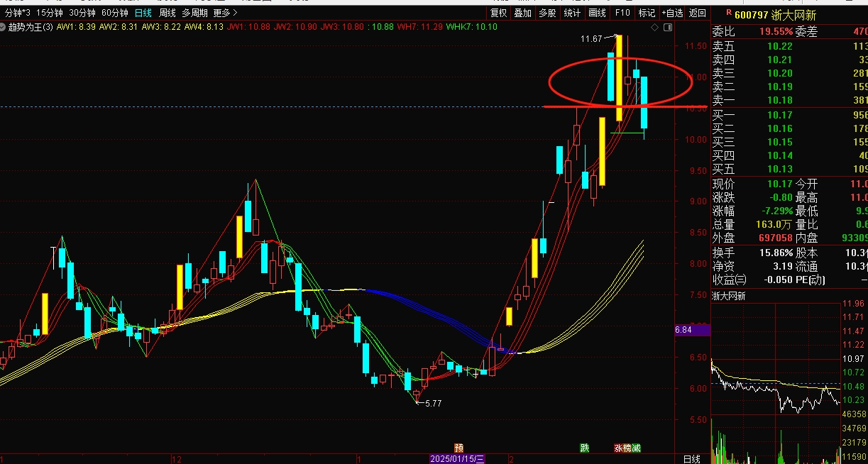This screenshot has width=868, height=464.
Task: Select the 卖二 10.19 order row
Action: click(789, 87)
